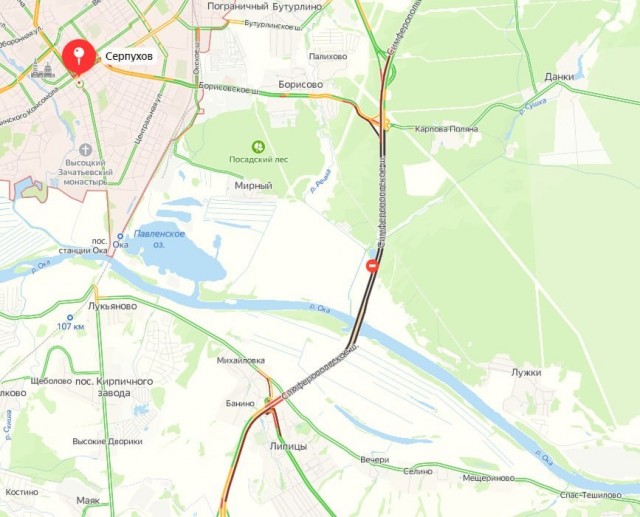
Task: Click the Высокие Дворики label
Action: click(107, 442)
